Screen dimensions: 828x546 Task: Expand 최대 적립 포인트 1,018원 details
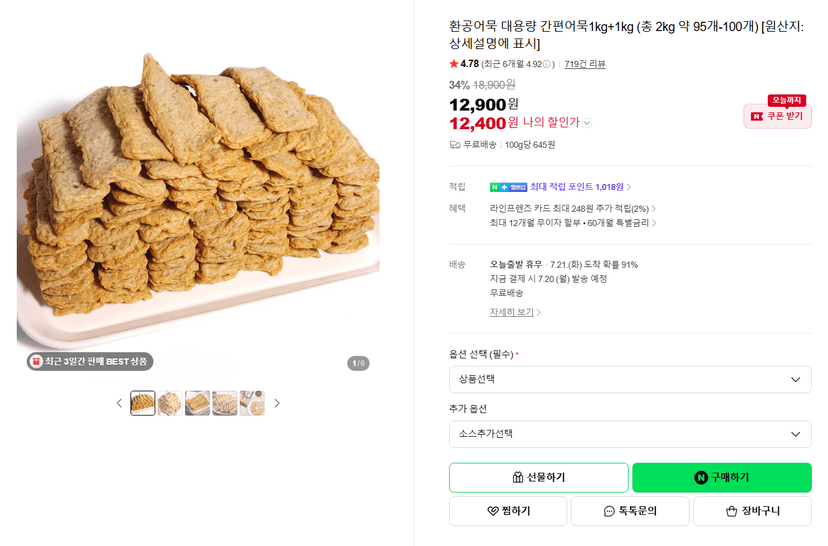point(580,187)
